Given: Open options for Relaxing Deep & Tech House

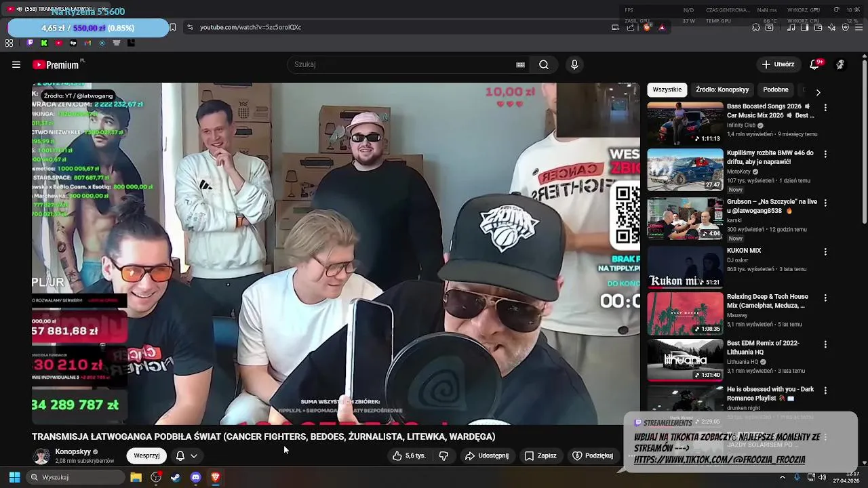Looking at the screenshot, I should [x=825, y=298].
